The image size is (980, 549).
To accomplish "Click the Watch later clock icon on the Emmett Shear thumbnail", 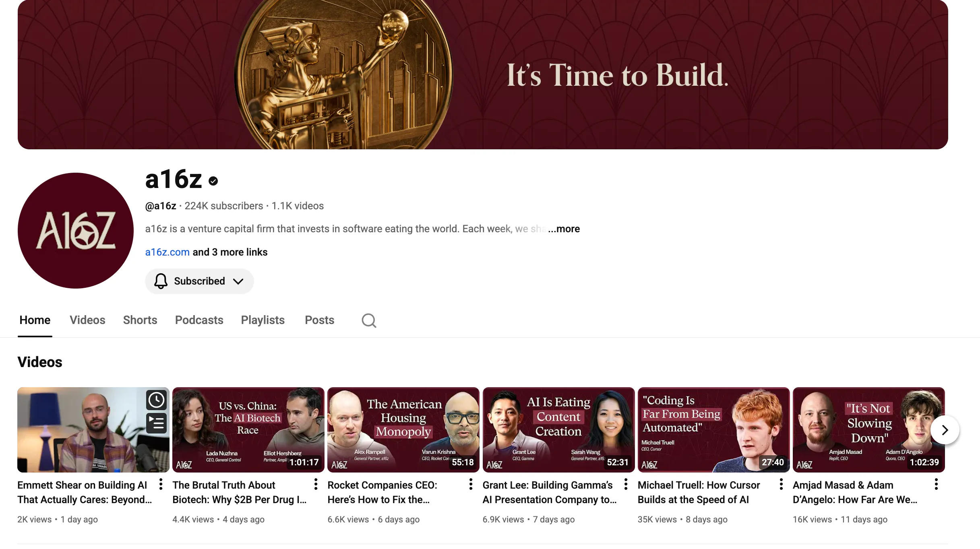I will (x=156, y=400).
